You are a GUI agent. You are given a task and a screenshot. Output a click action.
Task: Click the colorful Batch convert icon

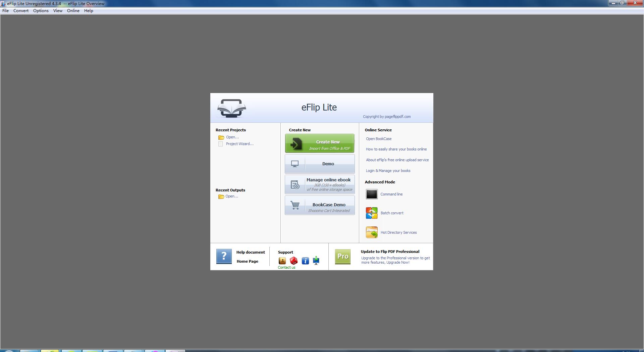(372, 213)
